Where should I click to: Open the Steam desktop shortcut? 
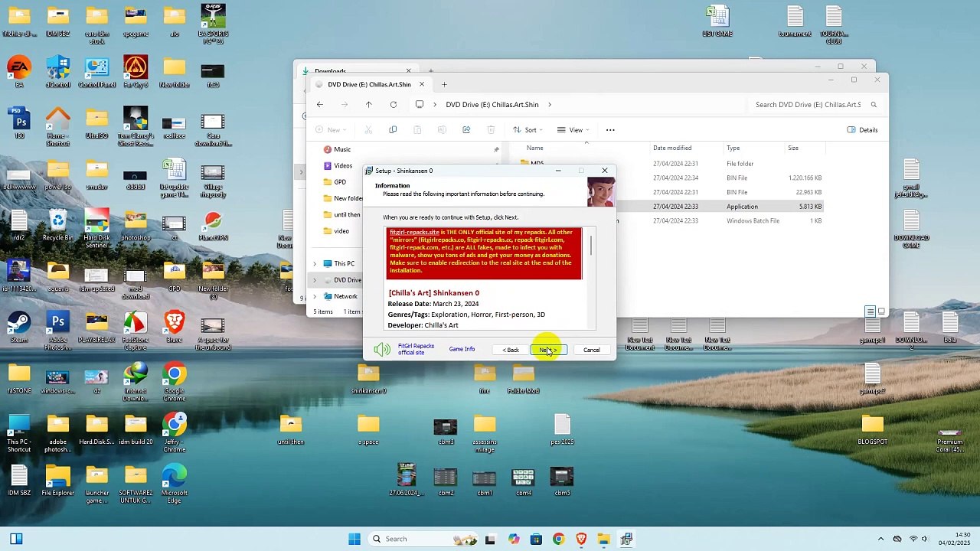(x=19, y=328)
